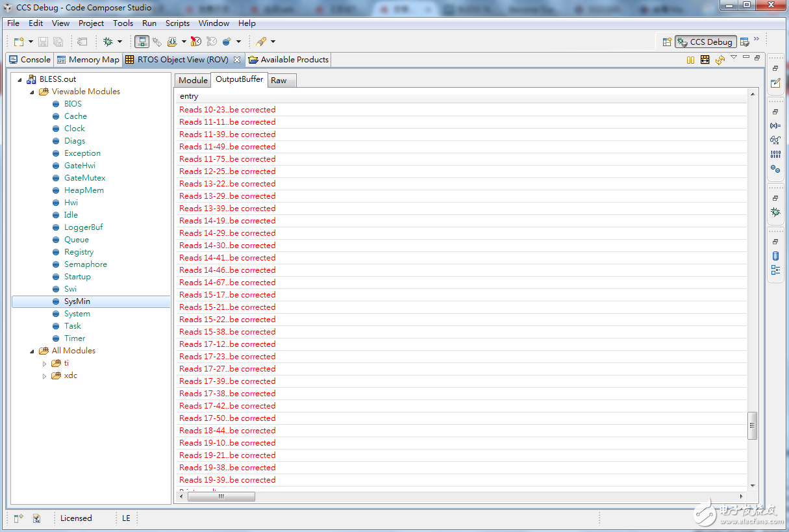Open the Search flashlight dropdown arrow

(273, 42)
